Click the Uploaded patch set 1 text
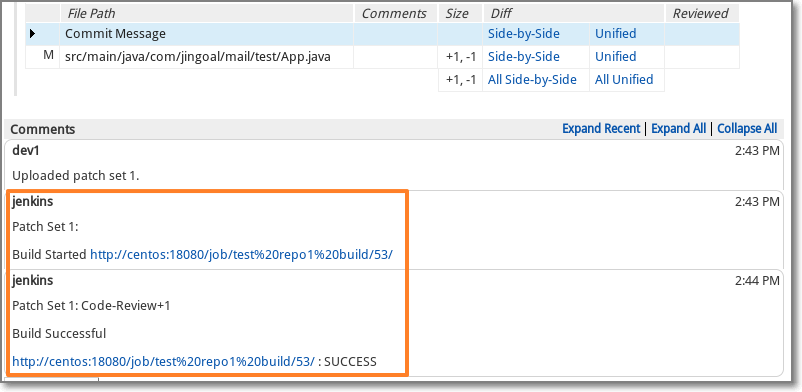 coord(76,176)
